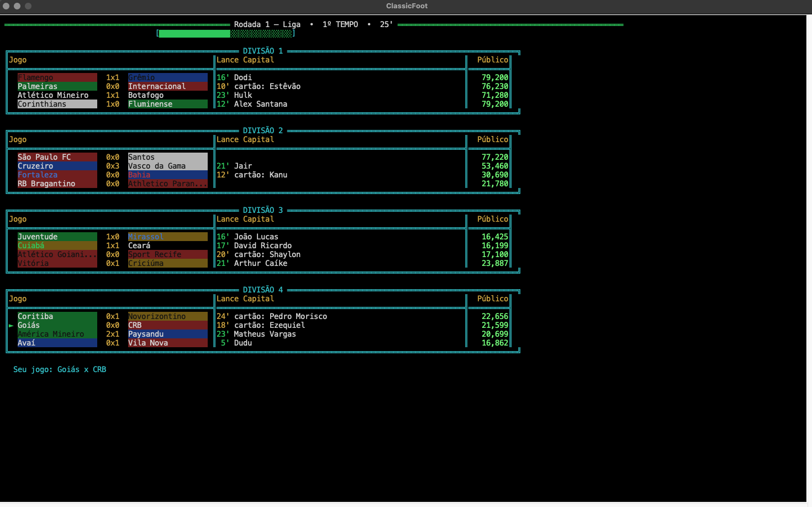Click the '1º TEMPO' period indicator
The height and width of the screenshot is (507, 812).
tap(340, 24)
